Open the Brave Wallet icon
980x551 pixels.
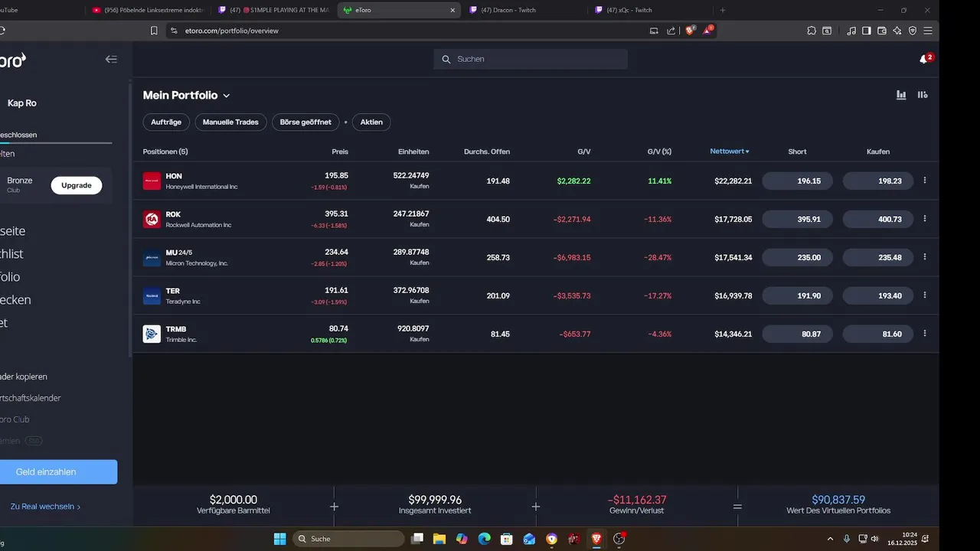pyautogui.click(x=882, y=31)
